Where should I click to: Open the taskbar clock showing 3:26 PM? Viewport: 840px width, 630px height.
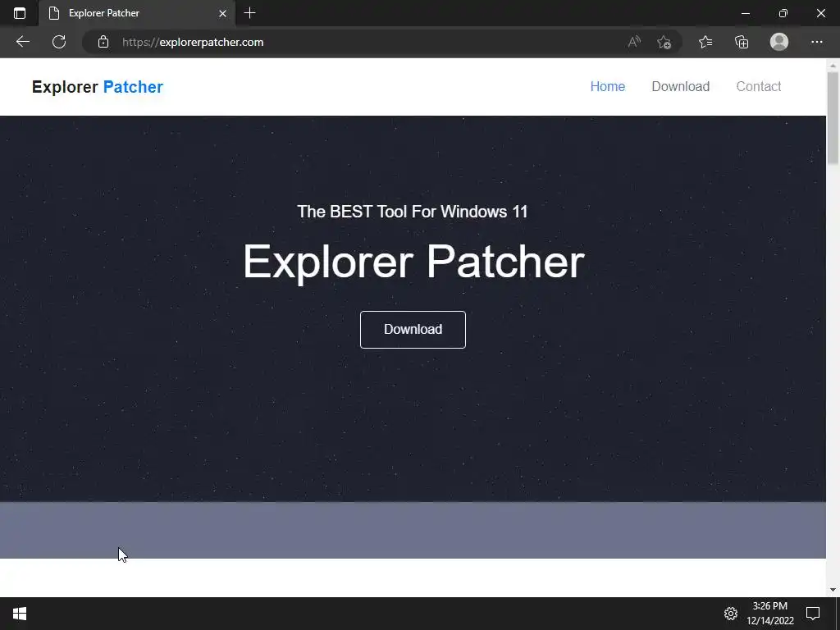(770, 614)
